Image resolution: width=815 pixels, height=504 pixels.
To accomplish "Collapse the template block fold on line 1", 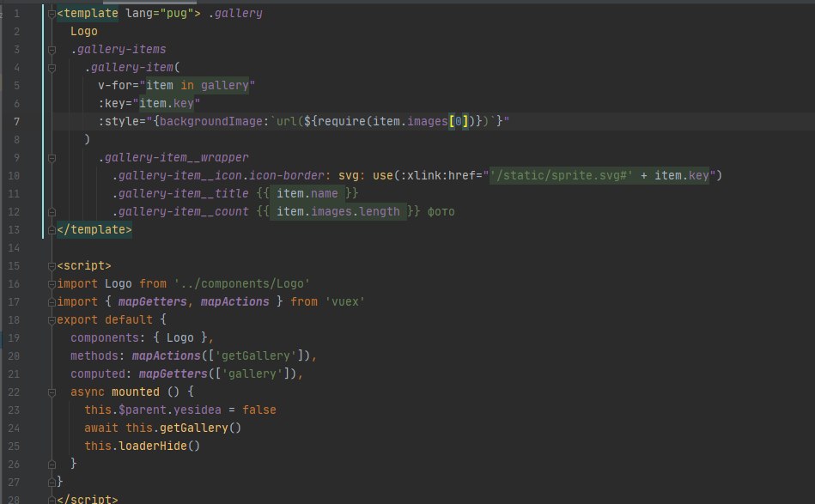I will (x=52, y=14).
